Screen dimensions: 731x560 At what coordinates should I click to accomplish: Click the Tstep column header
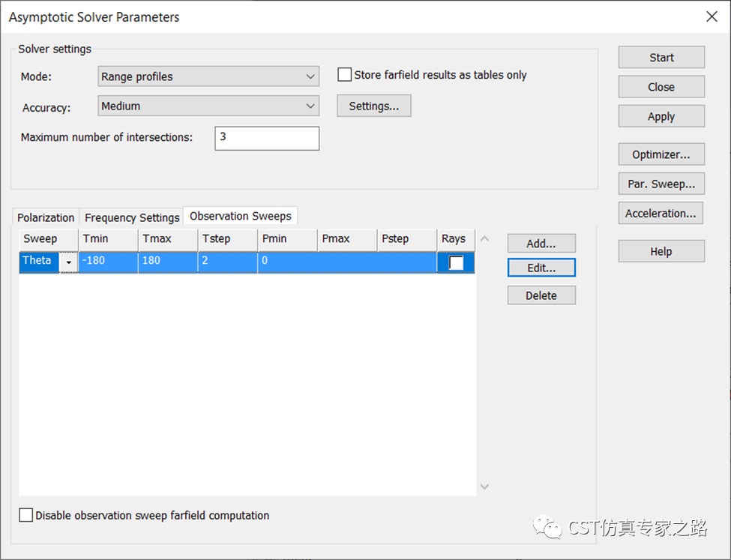click(227, 240)
